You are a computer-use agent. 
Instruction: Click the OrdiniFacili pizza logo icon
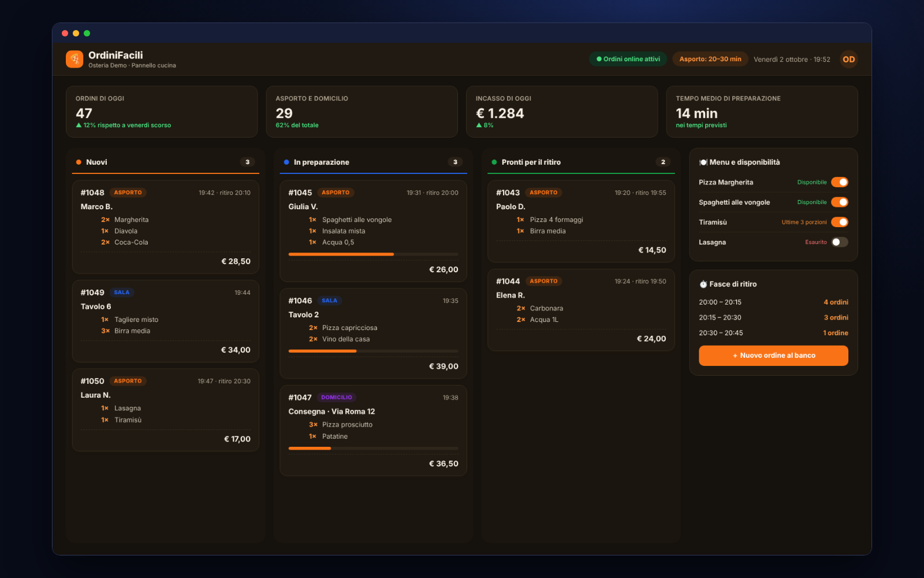point(74,59)
